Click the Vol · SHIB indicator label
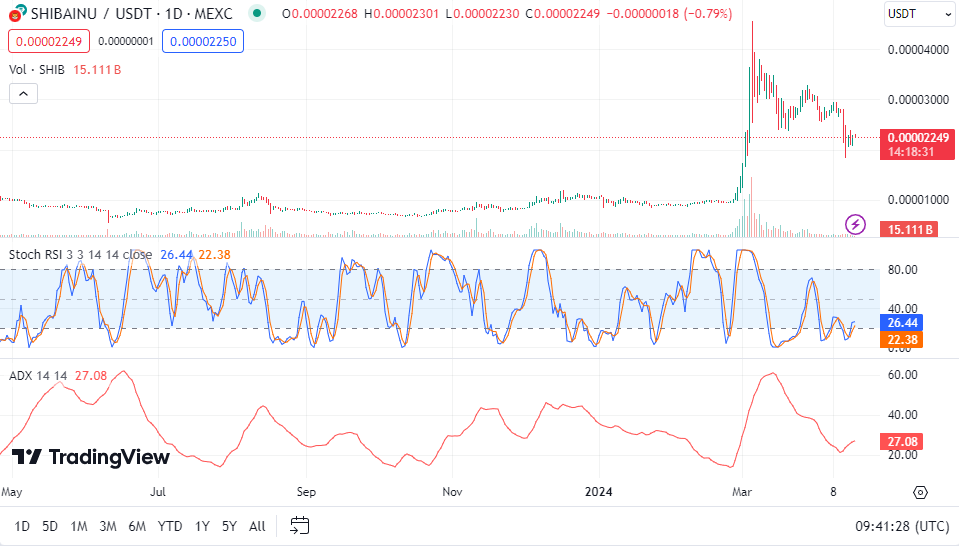This screenshot has width=959, height=546. (x=37, y=70)
